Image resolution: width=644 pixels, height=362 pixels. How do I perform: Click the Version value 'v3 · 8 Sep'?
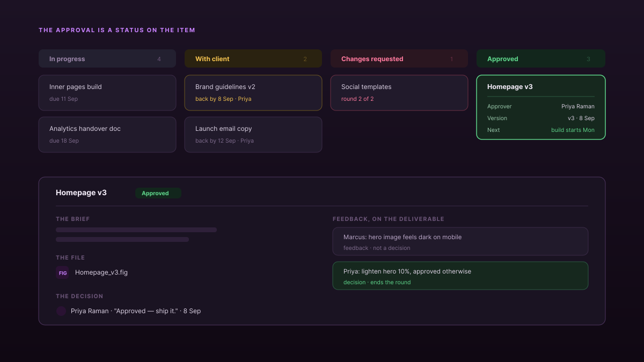(581, 118)
